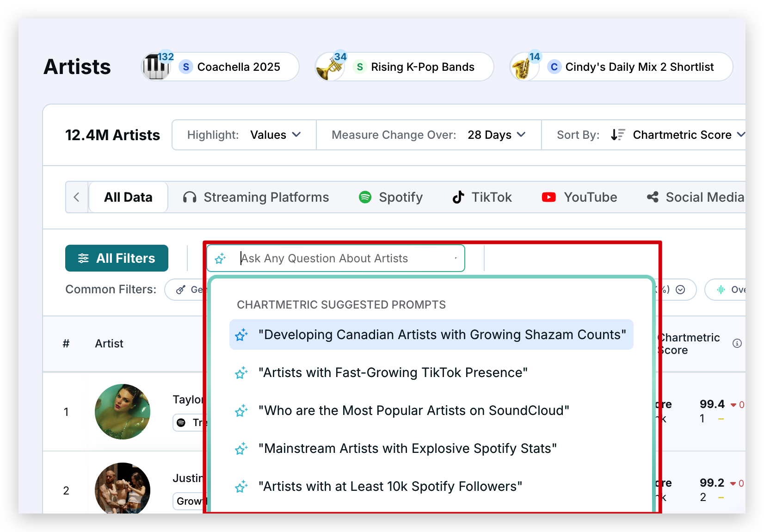Open Taylor Swift's artist thumbnail
Screen dimensions: 764x532
[x=123, y=412]
